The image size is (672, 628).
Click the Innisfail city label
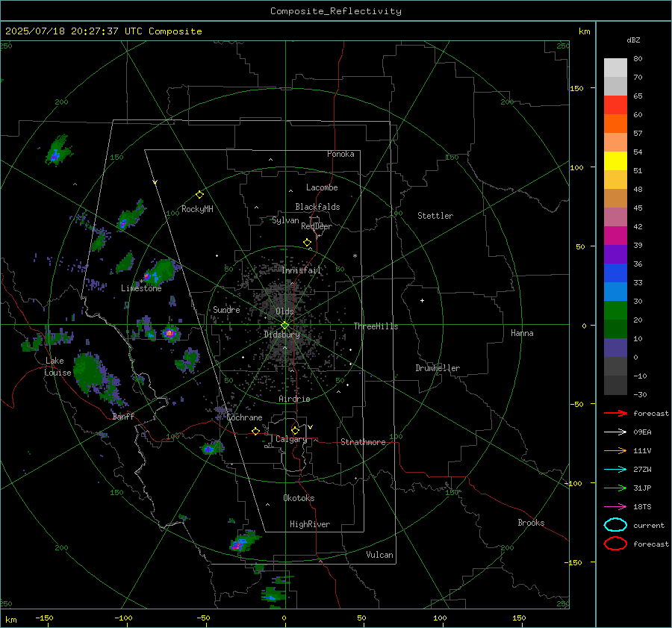302,270
